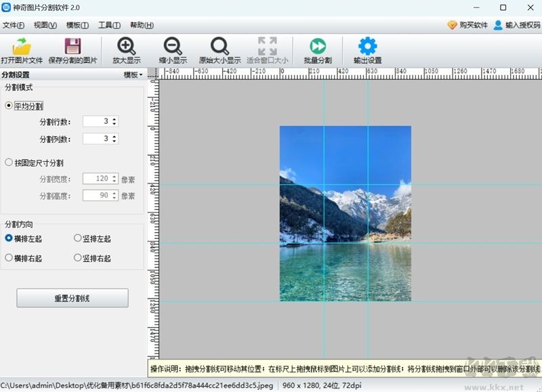Expand the Template (模板) dropdown in panel header
542x392 pixels.
tap(133, 75)
